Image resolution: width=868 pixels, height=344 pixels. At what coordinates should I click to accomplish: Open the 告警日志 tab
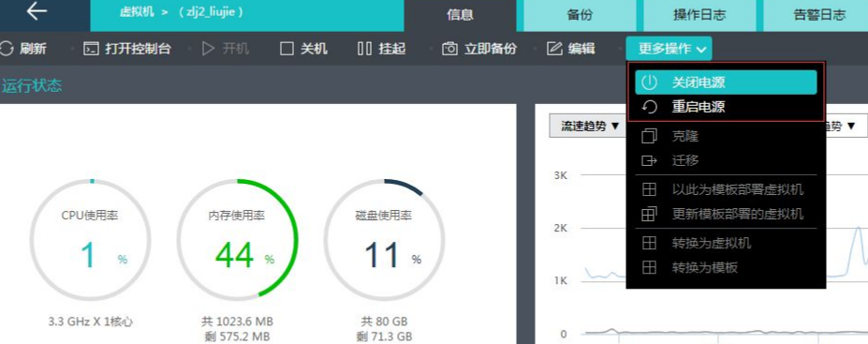pyautogui.click(x=819, y=16)
